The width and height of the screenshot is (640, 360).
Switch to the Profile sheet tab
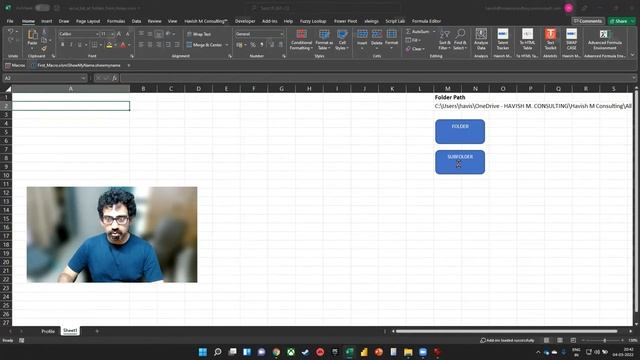[x=48, y=331]
